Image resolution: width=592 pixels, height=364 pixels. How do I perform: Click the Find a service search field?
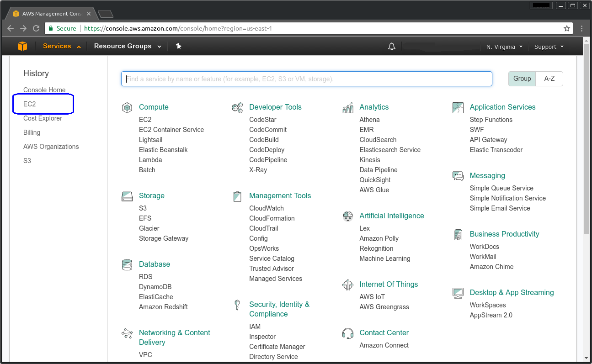[306, 79]
